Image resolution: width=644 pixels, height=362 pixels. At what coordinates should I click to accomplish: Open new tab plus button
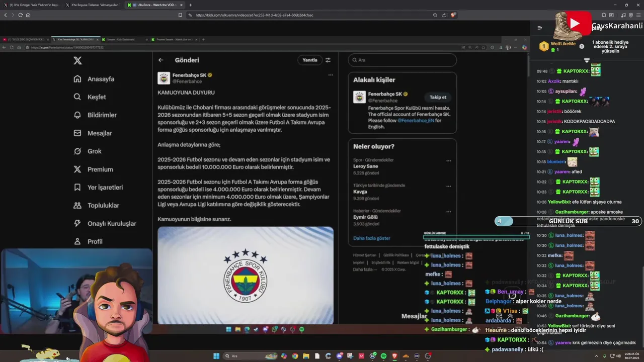click(190, 5)
